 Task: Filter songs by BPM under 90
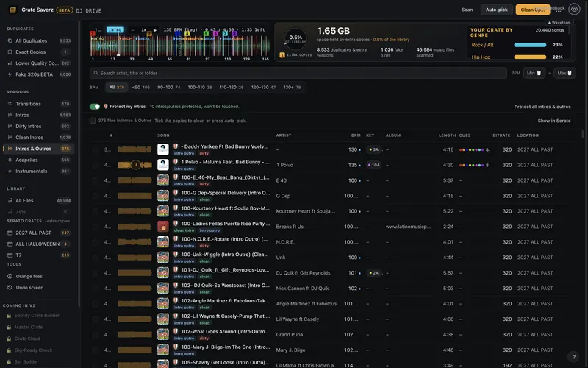140,87
